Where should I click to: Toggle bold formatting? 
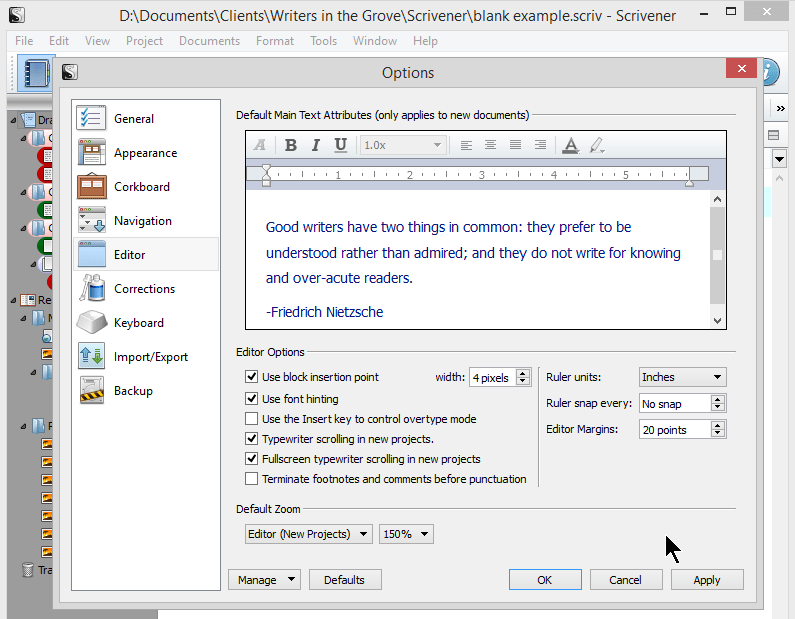(x=291, y=145)
